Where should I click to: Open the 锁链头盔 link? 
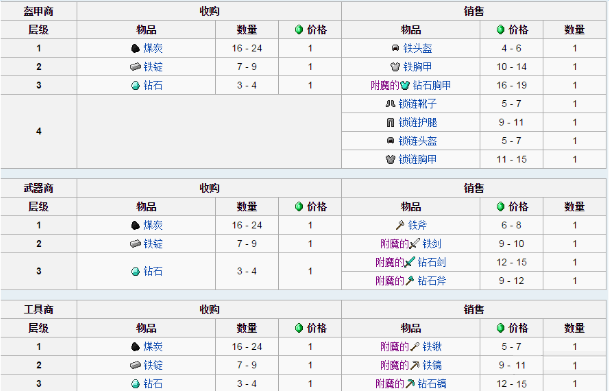coord(418,141)
